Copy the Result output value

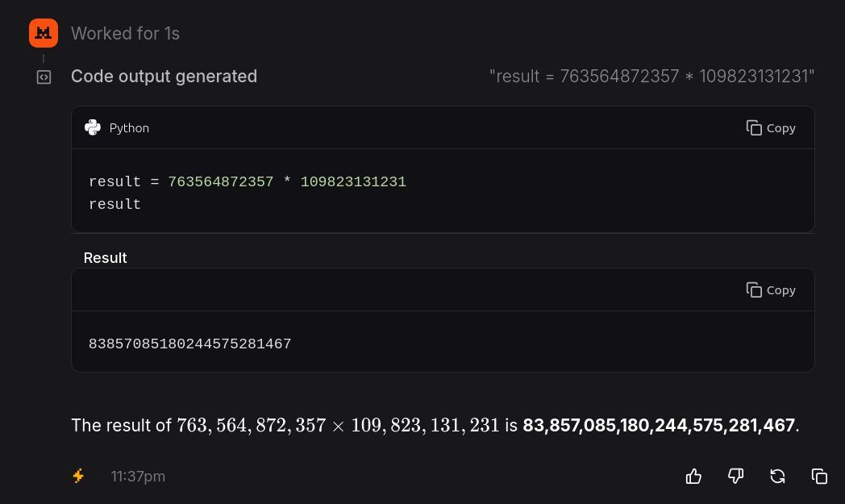click(x=771, y=290)
